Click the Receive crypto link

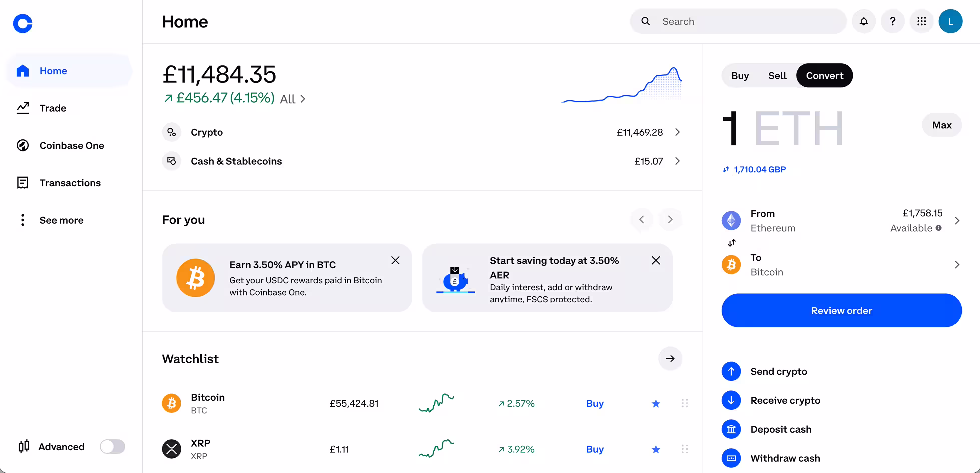point(785,401)
